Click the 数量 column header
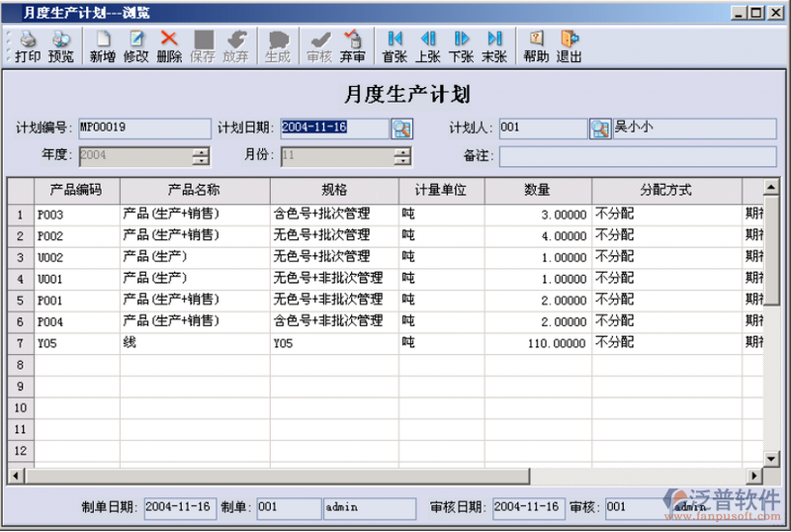Image resolution: width=791 pixels, height=532 pixels. click(x=538, y=190)
